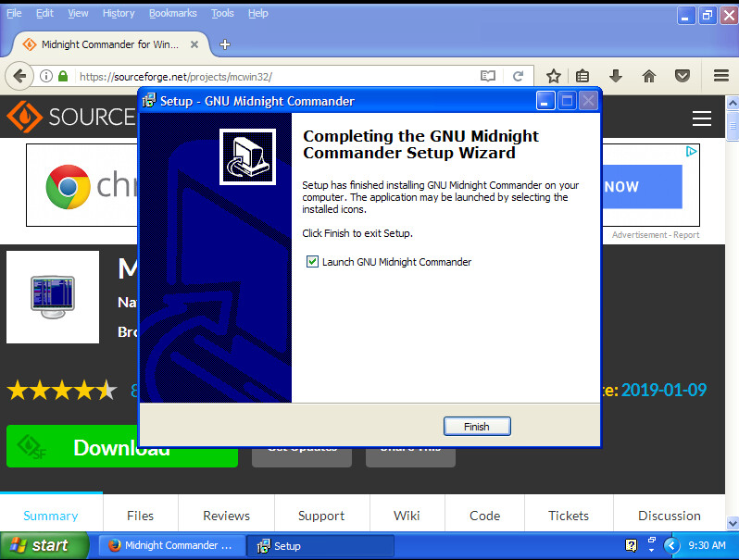Screen dimensions: 739x560
Task: Open the Edit menu in Firefox
Action: click(x=44, y=13)
